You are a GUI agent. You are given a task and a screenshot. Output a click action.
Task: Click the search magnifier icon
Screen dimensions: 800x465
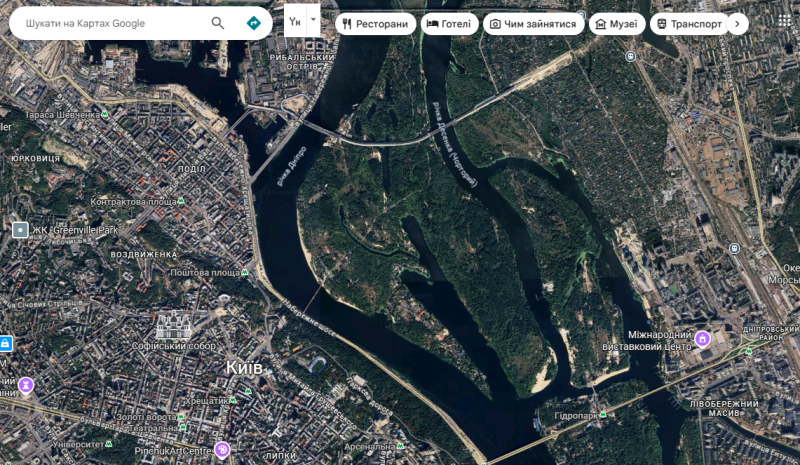coord(218,23)
